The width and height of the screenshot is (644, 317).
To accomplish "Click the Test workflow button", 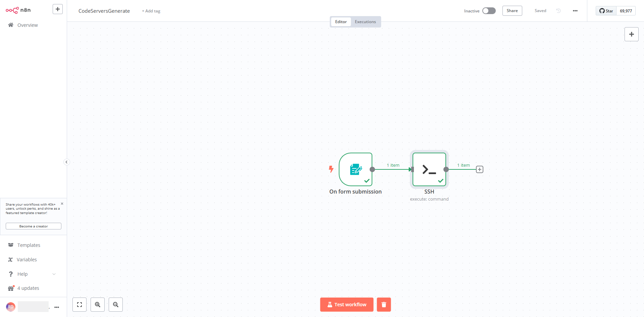I will [x=346, y=305].
